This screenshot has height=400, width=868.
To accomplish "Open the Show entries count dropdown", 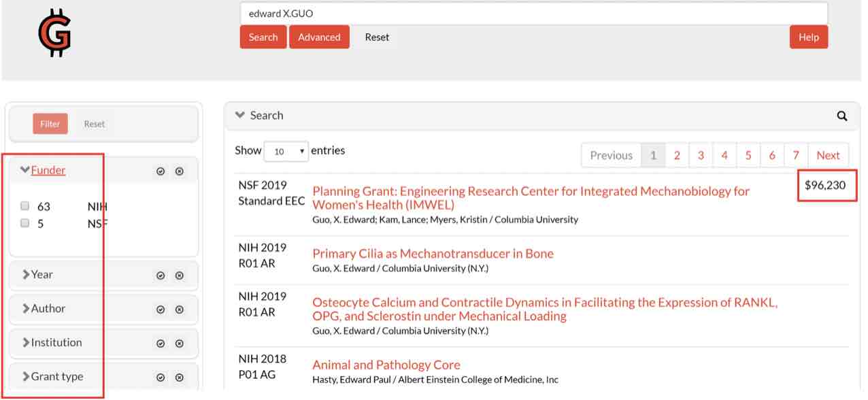I will click(286, 152).
